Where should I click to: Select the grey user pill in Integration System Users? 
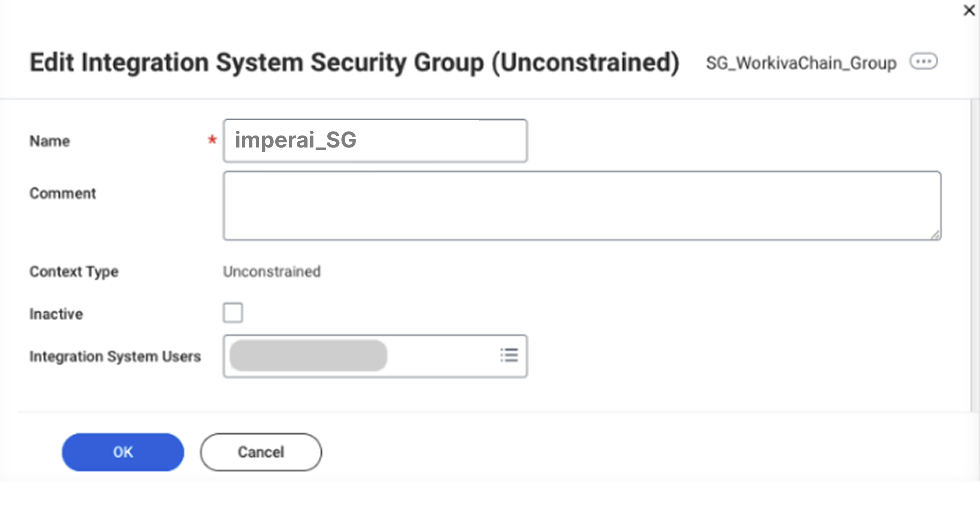click(308, 356)
